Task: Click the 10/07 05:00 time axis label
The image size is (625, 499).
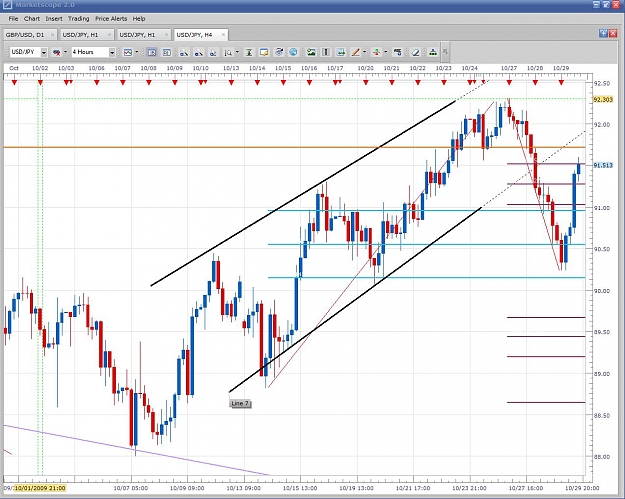Action: click(x=131, y=488)
